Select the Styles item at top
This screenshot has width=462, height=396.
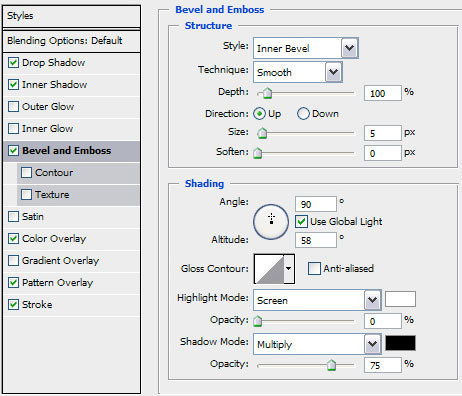coord(71,16)
